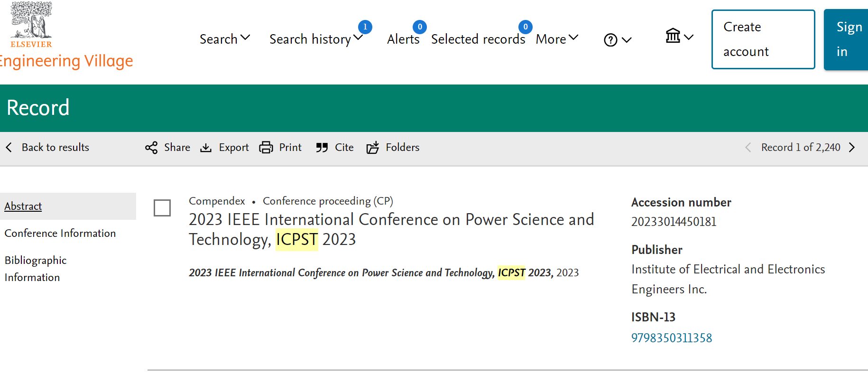Expand the help menu chevron
The image size is (868, 385).
627,40
